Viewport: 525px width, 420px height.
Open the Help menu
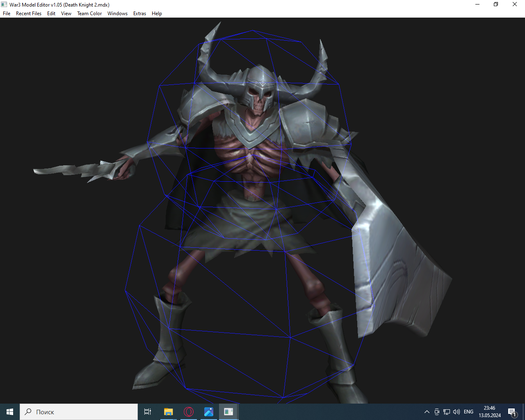pyautogui.click(x=157, y=14)
